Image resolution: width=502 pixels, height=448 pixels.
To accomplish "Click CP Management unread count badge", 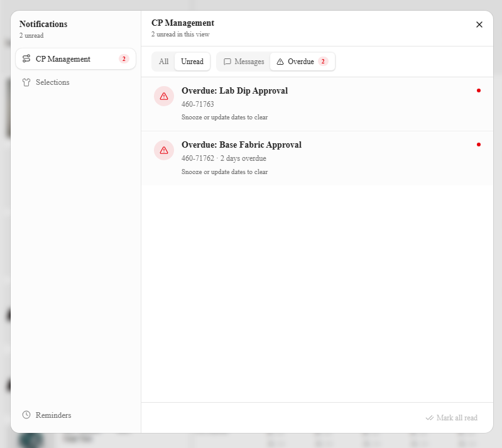I will pos(124,59).
